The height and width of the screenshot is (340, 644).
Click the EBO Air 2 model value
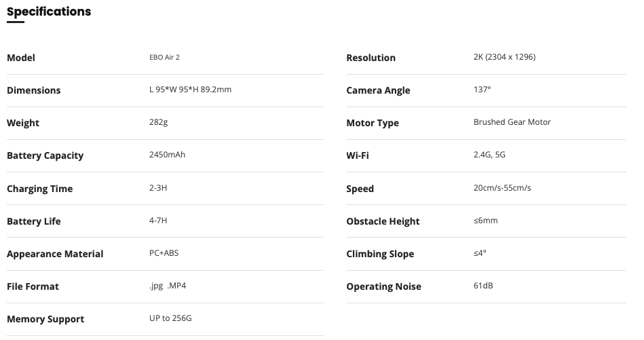point(164,58)
